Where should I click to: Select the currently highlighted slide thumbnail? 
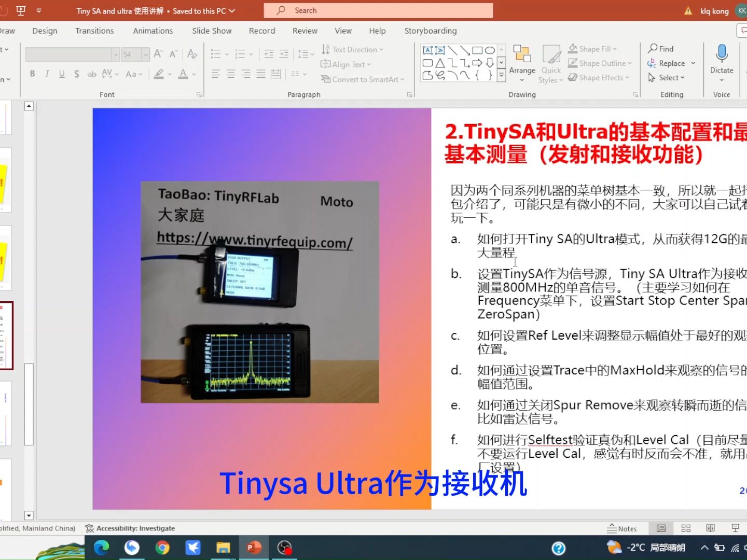[6, 335]
